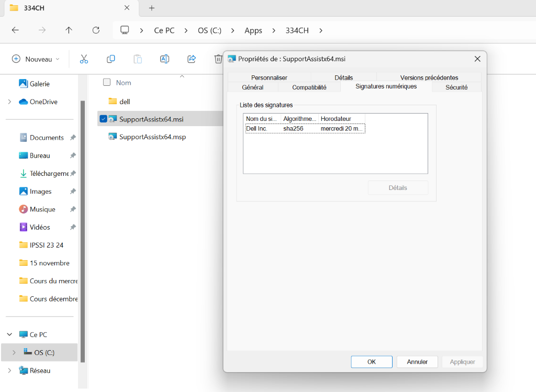The image size is (536, 392).
Task: Delete the selected file with trash icon
Action: click(218, 59)
